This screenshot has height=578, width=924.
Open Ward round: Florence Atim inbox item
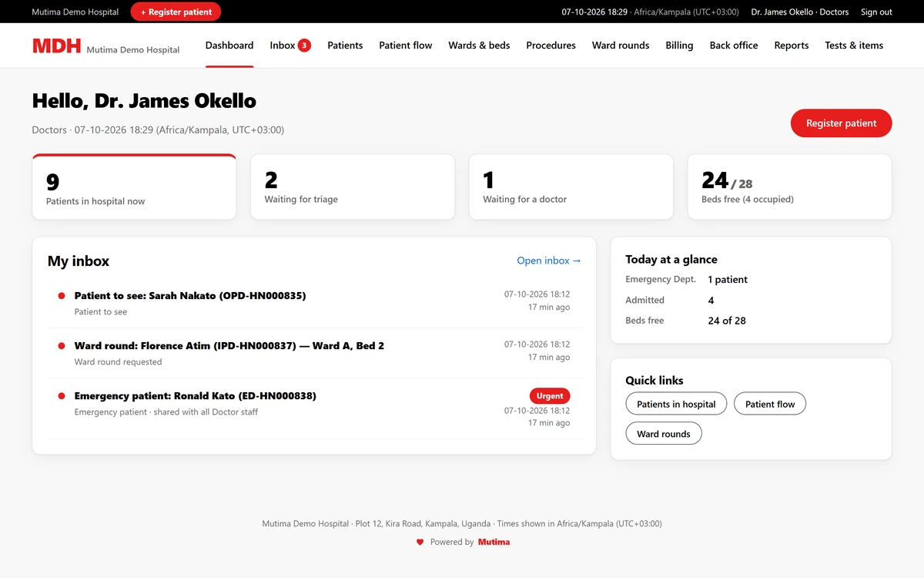coord(314,353)
